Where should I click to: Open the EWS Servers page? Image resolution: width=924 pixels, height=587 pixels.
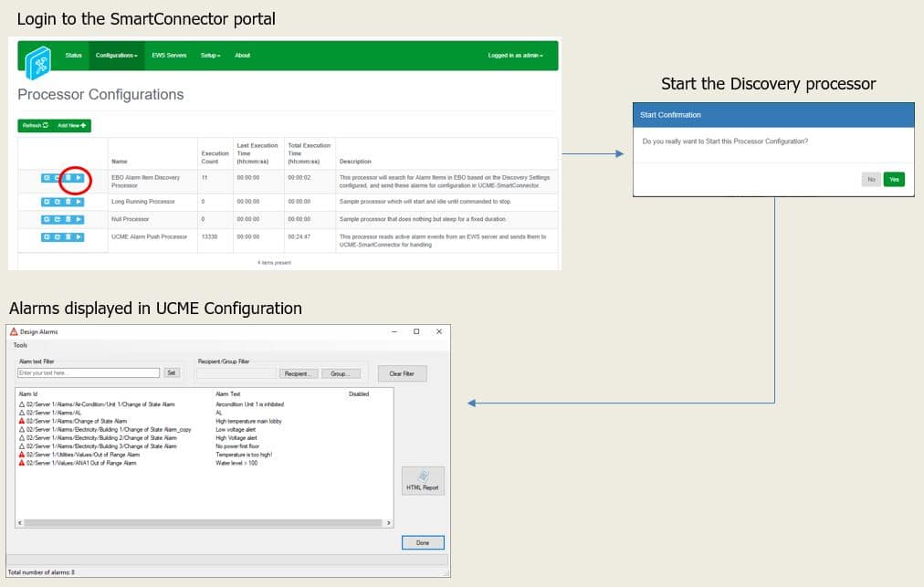click(x=169, y=56)
